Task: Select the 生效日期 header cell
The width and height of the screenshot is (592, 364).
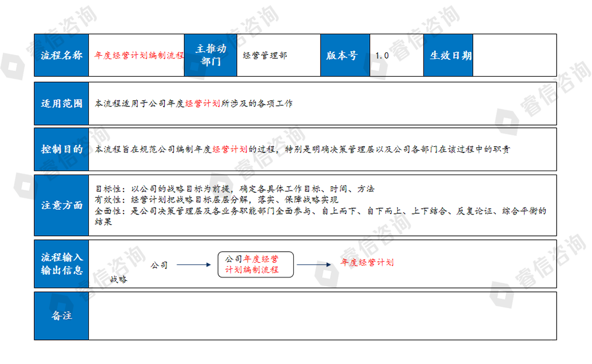Action: (447, 55)
